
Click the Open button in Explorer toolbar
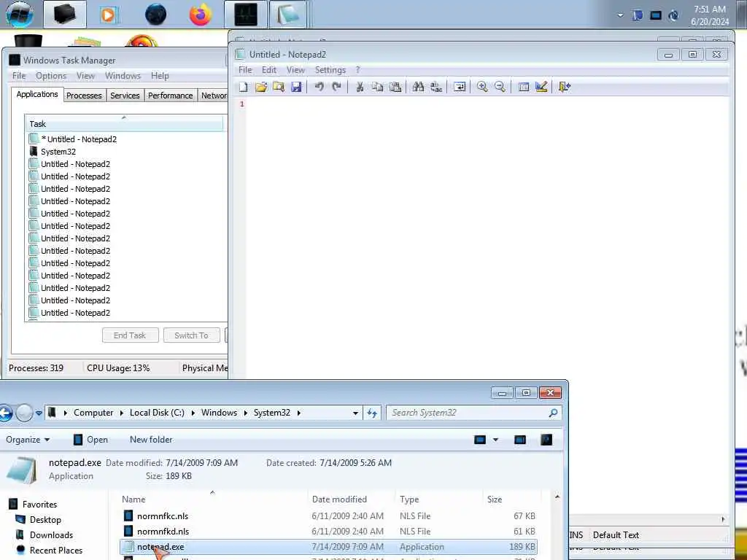pos(90,440)
